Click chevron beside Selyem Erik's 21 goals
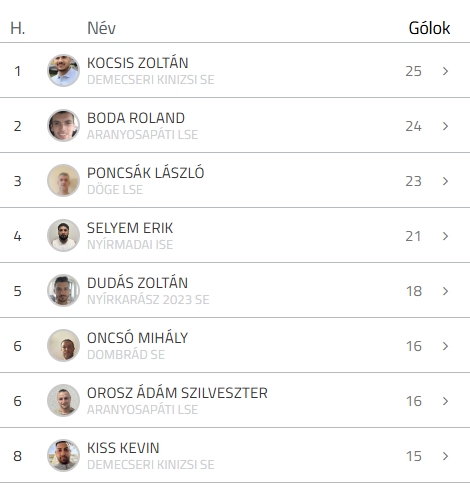 tap(445, 236)
